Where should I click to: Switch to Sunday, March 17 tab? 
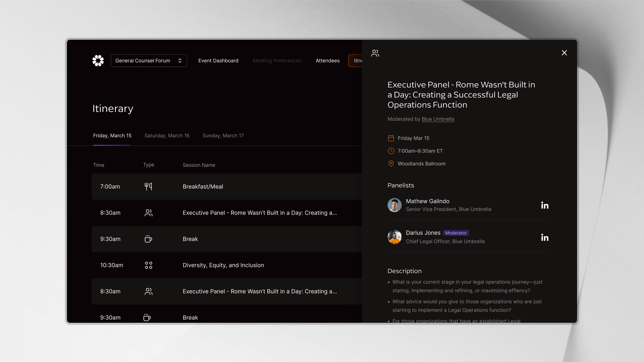point(223,135)
